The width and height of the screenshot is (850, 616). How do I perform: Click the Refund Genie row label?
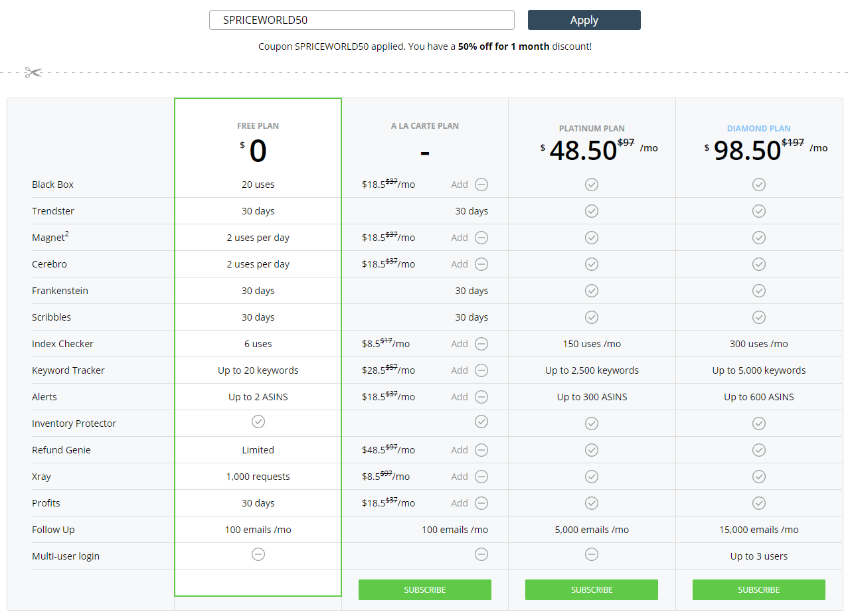coord(61,450)
